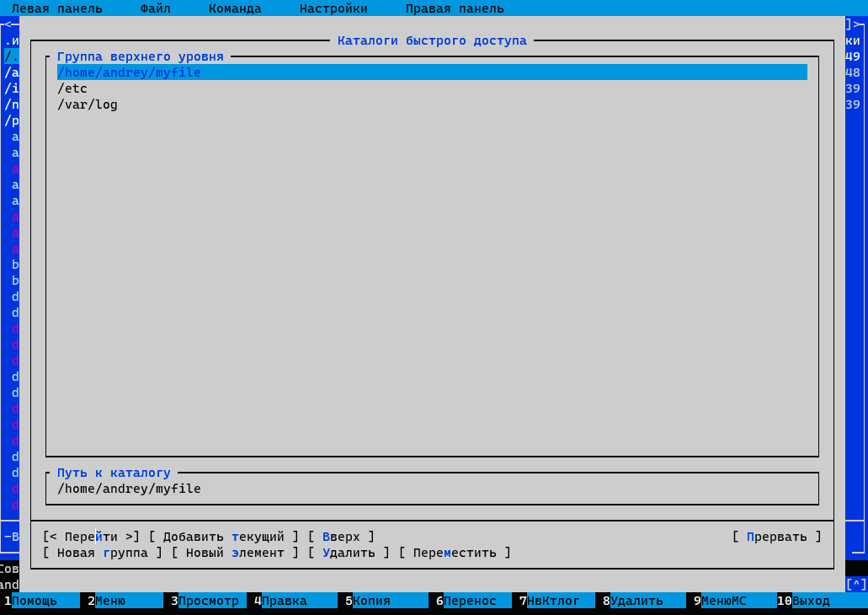Image resolution: width=868 pixels, height=615 pixels.
Task: Click the Новый элемент button
Action: pos(235,553)
